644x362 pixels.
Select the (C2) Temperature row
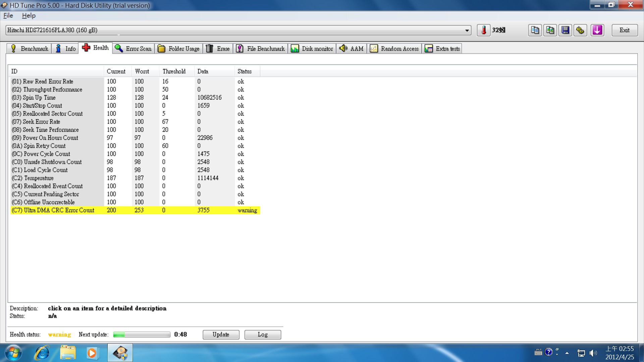(135, 178)
